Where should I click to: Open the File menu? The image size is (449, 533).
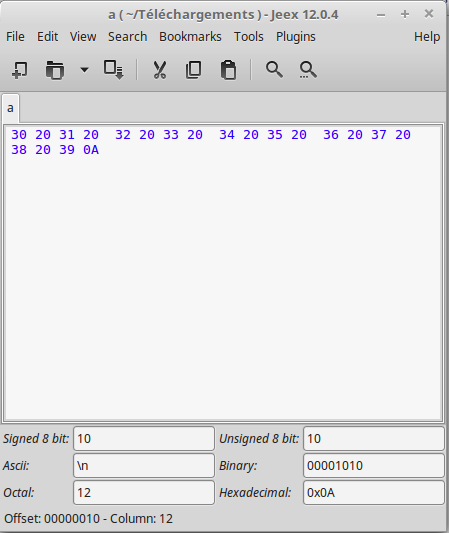click(x=15, y=37)
